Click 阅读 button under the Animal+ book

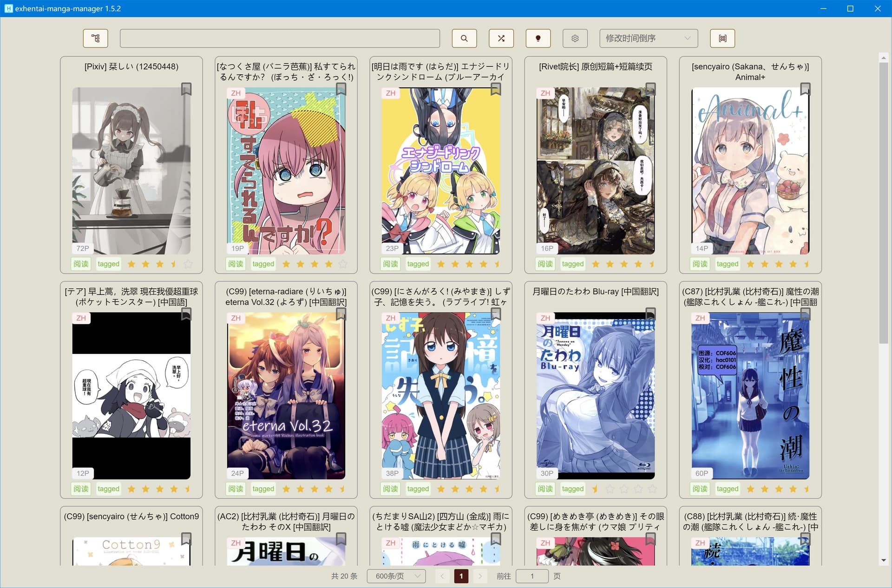pyautogui.click(x=700, y=264)
